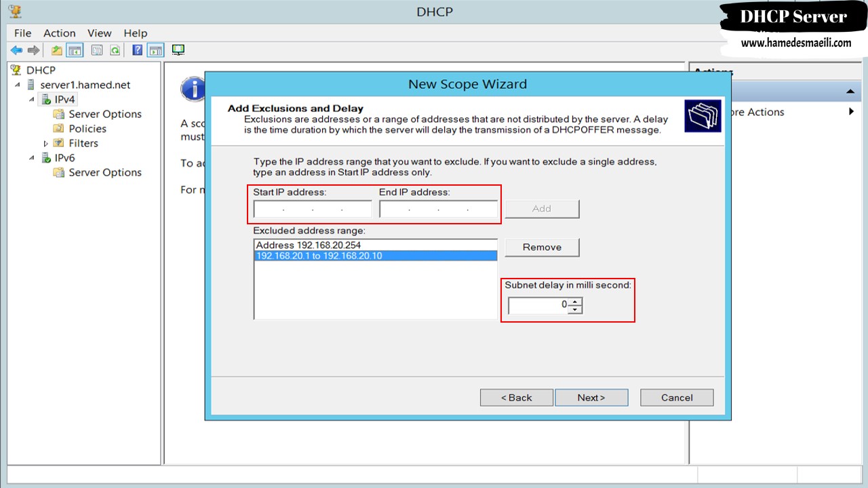Toggle the Show/Hide Action Pane icon
The height and width of the screenshot is (488, 868).
click(x=156, y=50)
